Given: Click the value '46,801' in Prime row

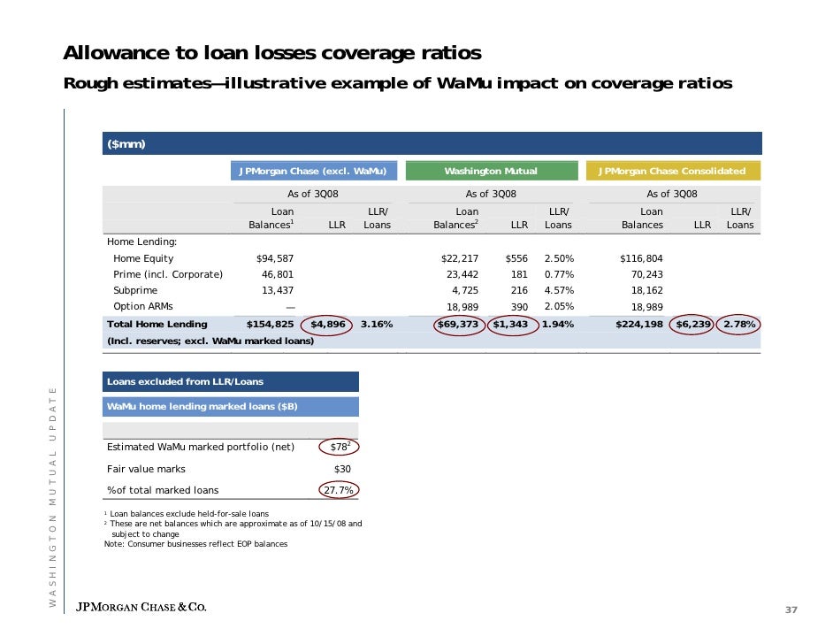Looking at the screenshot, I should point(278,274).
